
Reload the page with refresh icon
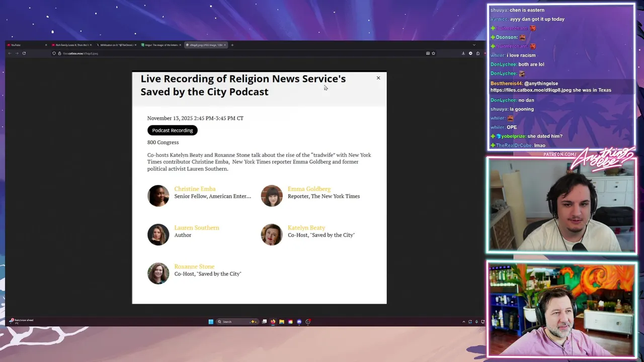click(24, 53)
